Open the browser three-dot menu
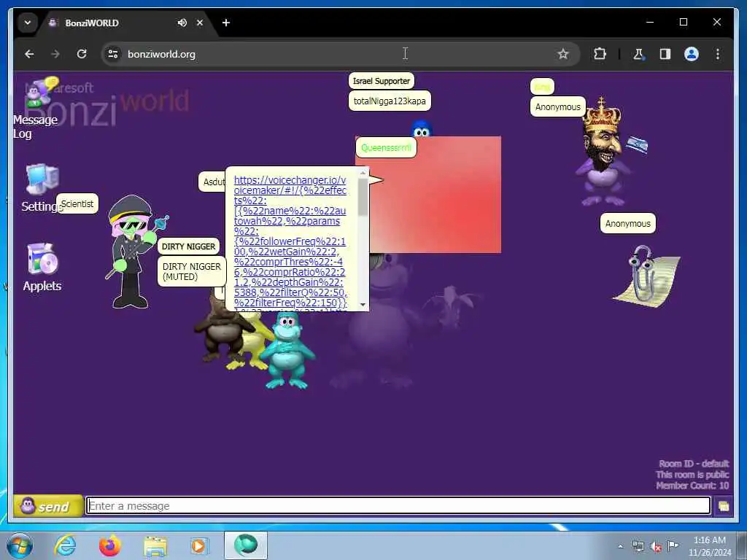 [x=718, y=54]
